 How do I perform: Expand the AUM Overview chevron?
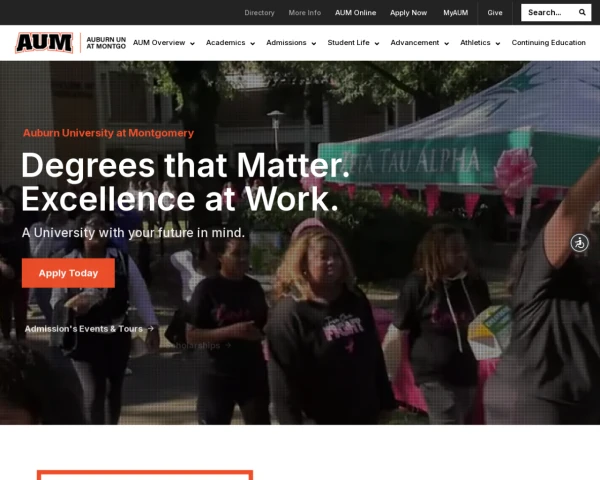pyautogui.click(x=192, y=43)
